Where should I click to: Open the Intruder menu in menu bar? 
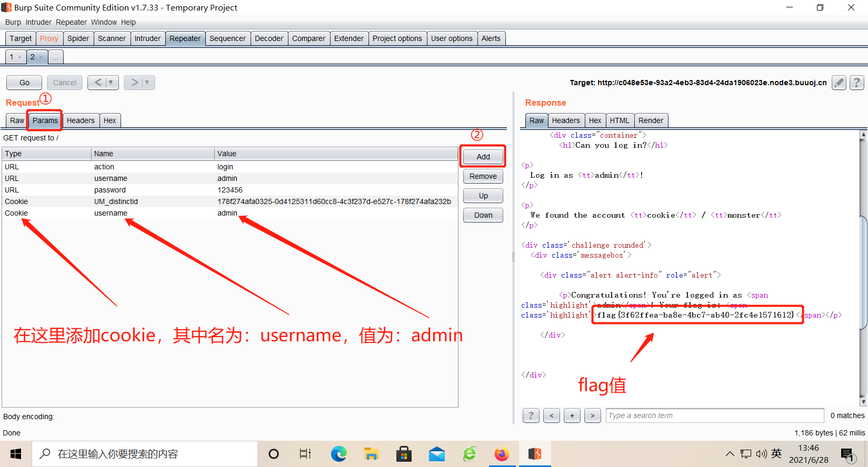[x=38, y=22]
